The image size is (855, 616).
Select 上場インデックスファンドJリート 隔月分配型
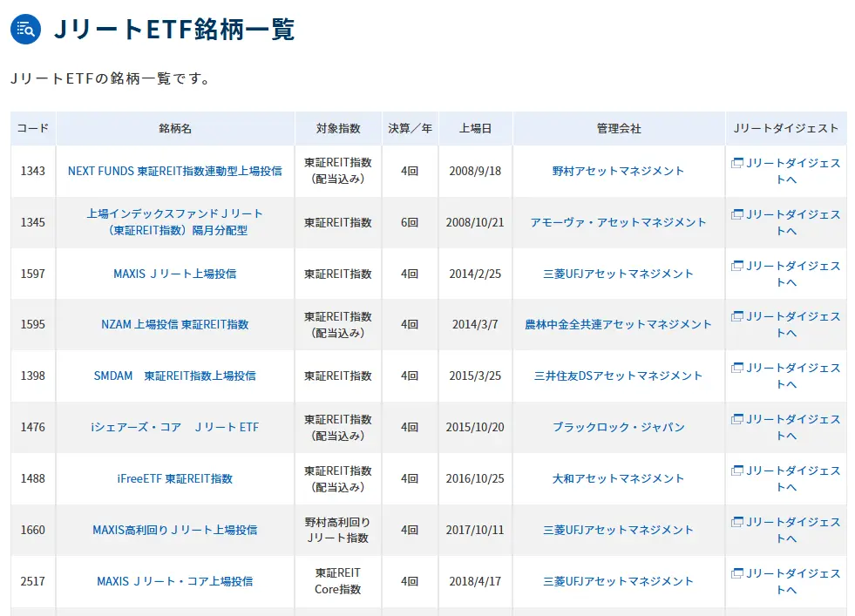(176, 222)
